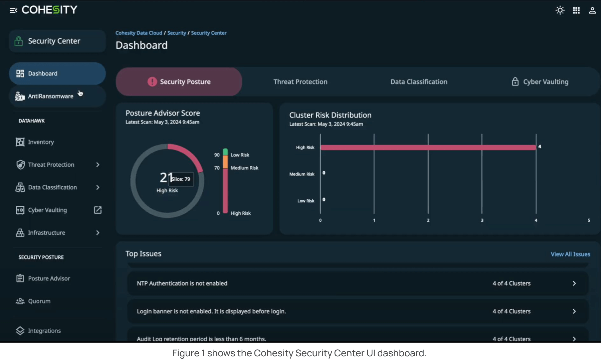The width and height of the screenshot is (601, 364).
Task: Switch to the Data Classification tab
Action: pyautogui.click(x=419, y=82)
